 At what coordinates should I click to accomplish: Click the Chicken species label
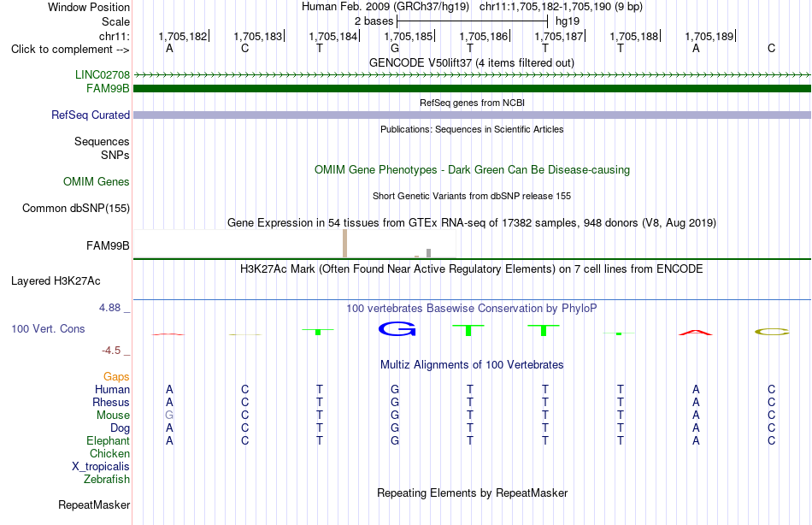point(109,454)
